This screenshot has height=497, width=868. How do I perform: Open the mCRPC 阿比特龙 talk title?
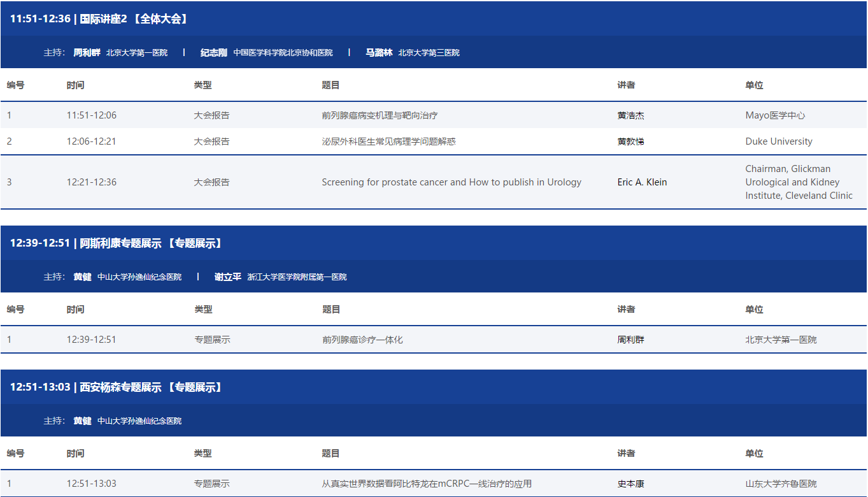pos(426,484)
